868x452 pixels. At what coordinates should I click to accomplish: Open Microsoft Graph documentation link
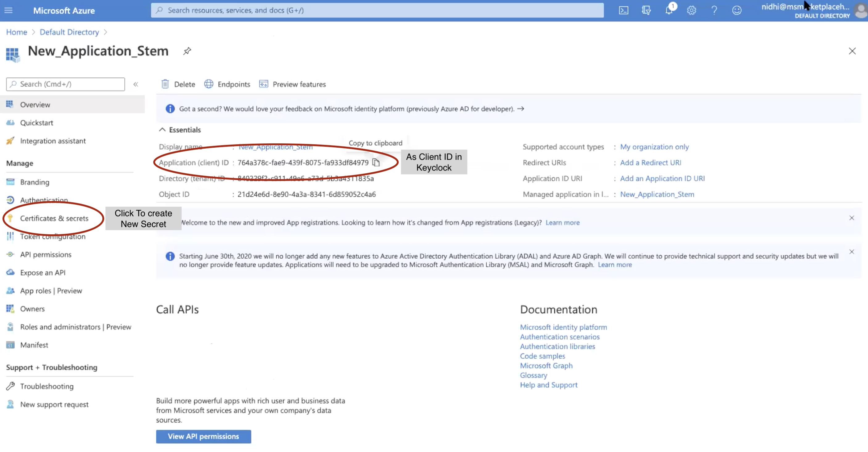[546, 365]
